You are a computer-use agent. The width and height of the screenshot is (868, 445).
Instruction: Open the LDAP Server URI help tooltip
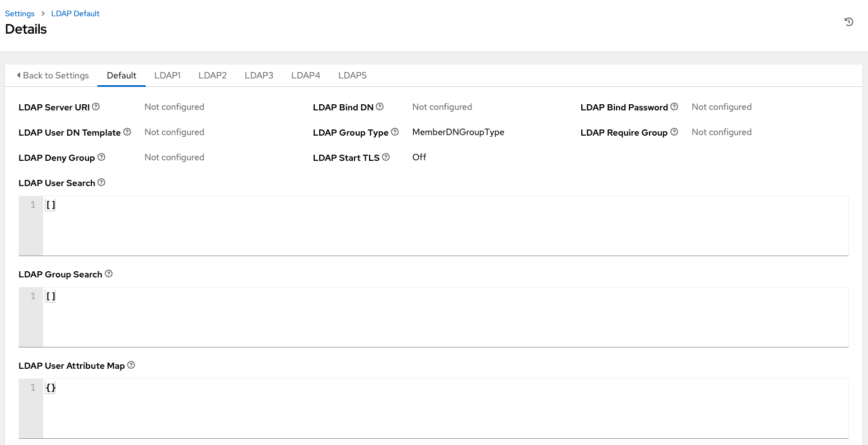[x=96, y=106]
